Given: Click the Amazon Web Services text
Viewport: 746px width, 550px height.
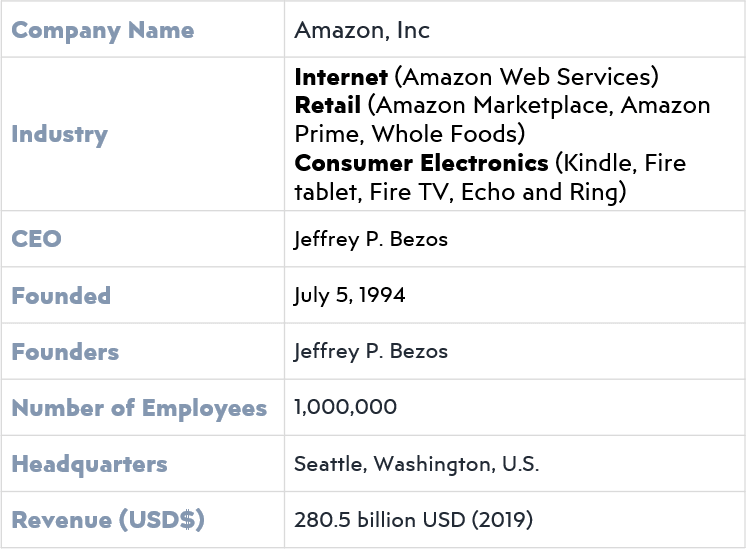Looking at the screenshot, I should [527, 77].
